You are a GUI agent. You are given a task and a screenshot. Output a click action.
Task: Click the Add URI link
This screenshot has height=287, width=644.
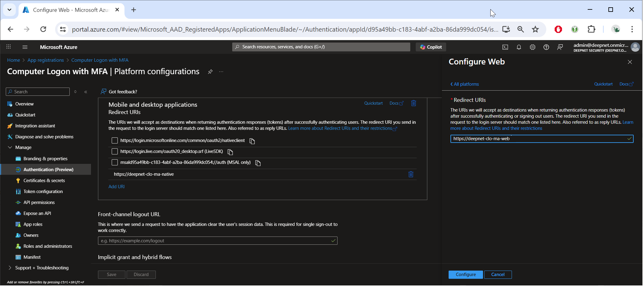(x=117, y=187)
